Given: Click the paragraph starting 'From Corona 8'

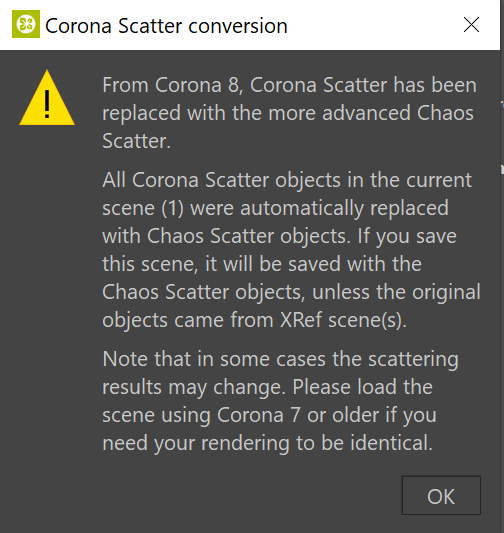Looking at the screenshot, I should (x=289, y=113).
